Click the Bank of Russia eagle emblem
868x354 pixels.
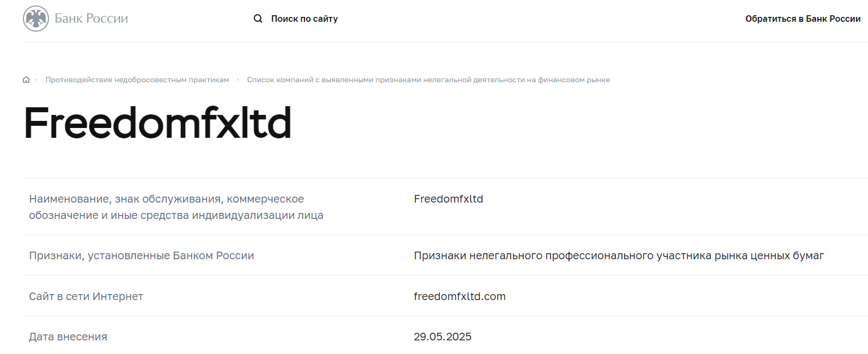coord(36,19)
